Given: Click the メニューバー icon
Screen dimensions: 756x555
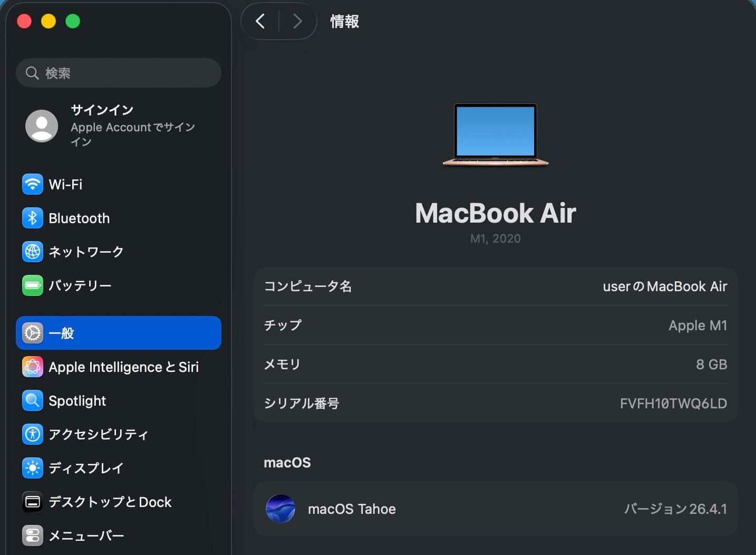Looking at the screenshot, I should [x=33, y=535].
